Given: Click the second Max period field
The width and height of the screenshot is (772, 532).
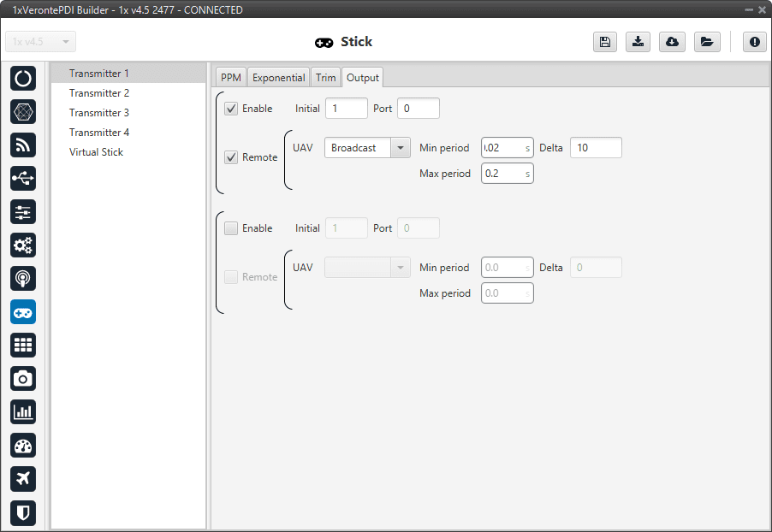Looking at the screenshot, I should [508, 293].
